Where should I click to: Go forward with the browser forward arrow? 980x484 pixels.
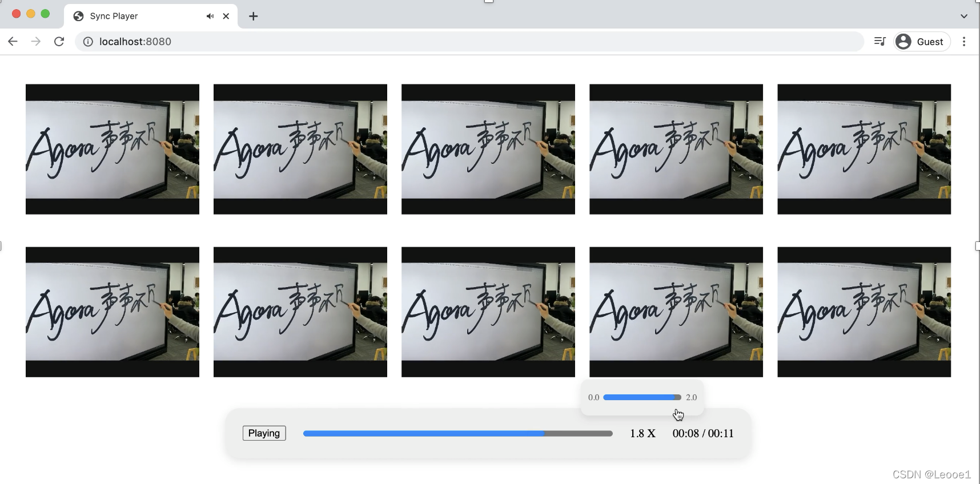(36, 41)
